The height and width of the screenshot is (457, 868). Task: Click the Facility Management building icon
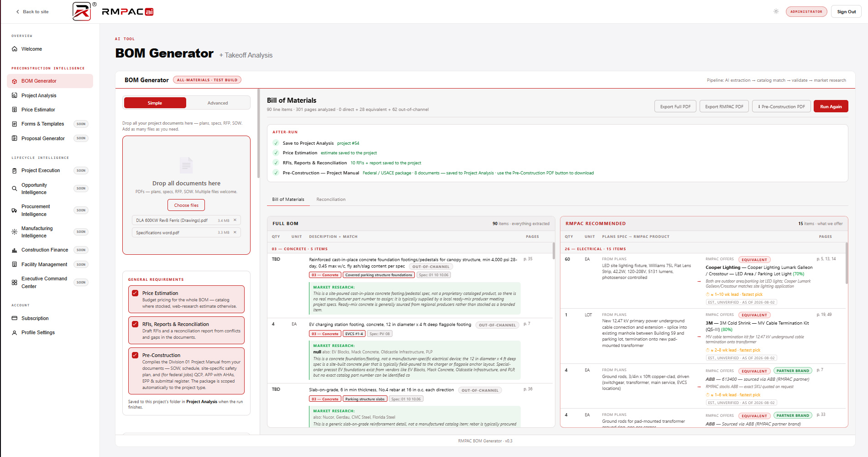(15, 264)
